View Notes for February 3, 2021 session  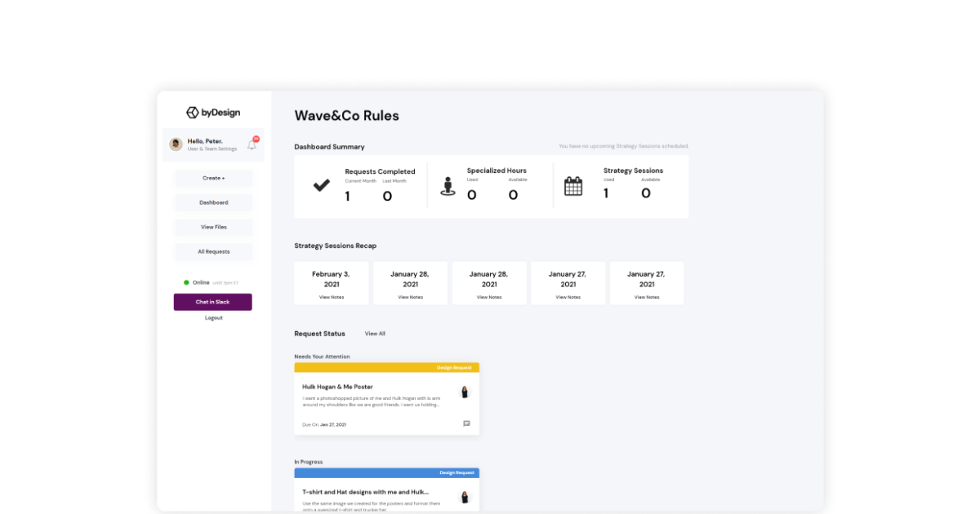coord(331,297)
